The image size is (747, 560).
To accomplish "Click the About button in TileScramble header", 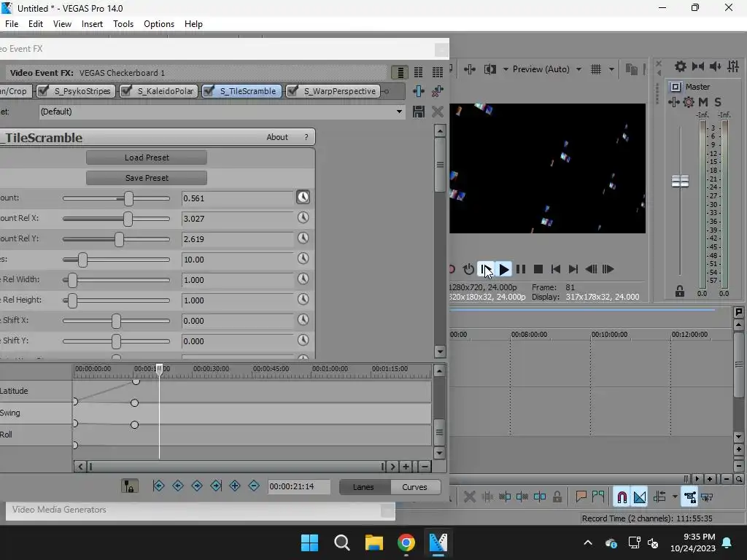I will 277,137.
